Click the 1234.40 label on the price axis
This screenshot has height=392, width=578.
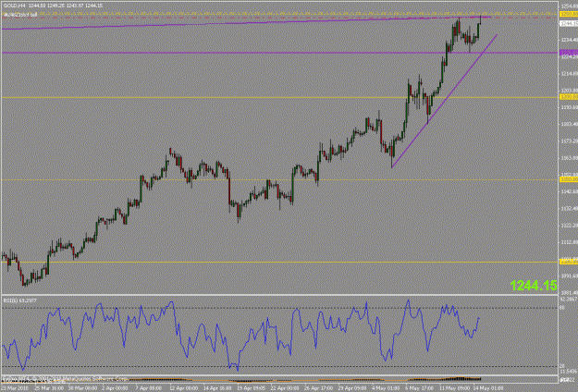(569, 40)
